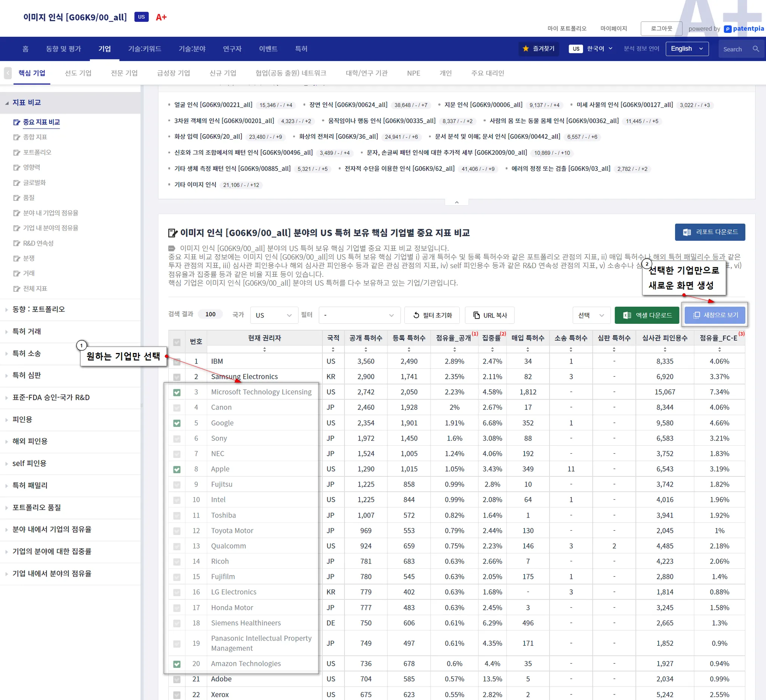Click the copy icon on URL 복사

coord(476,315)
